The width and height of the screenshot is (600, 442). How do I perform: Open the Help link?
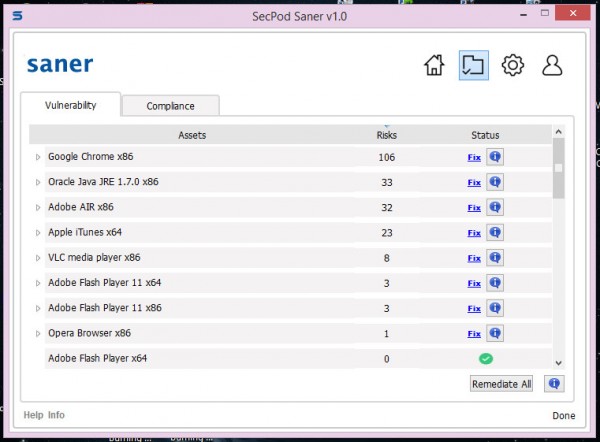click(33, 415)
